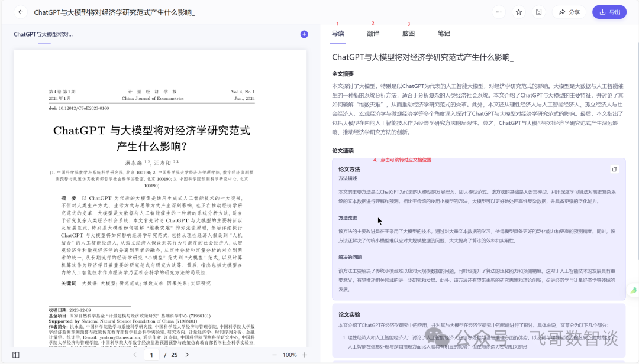
Task: Toggle the sidebar panel icon at bottom left
Action: click(x=16, y=355)
